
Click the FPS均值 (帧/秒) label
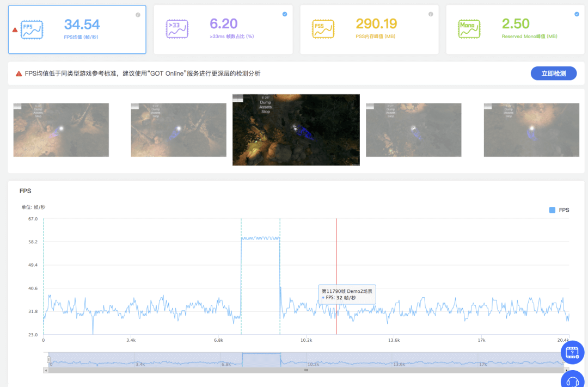(81, 37)
